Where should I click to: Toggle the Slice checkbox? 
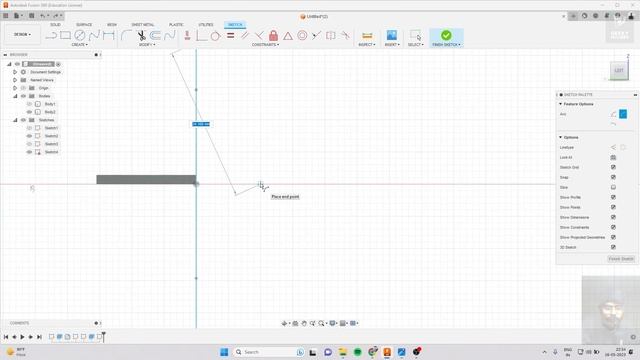(613, 187)
